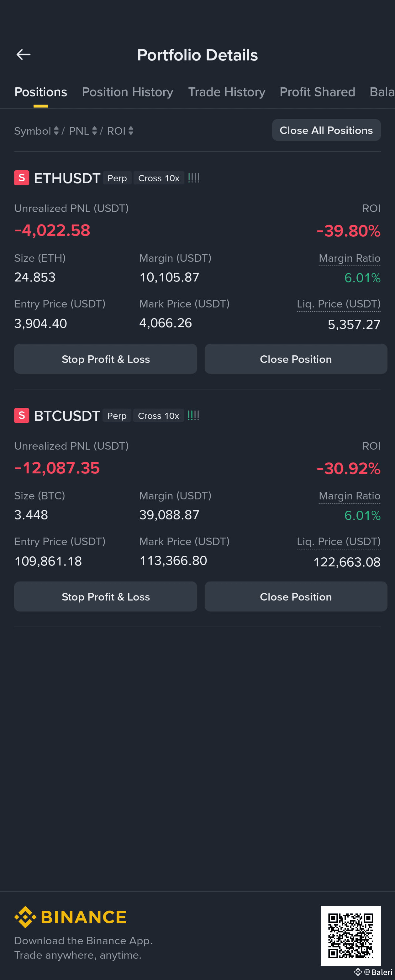This screenshot has height=980, width=395.
Task: Open the Trade History tab
Action: point(227,92)
